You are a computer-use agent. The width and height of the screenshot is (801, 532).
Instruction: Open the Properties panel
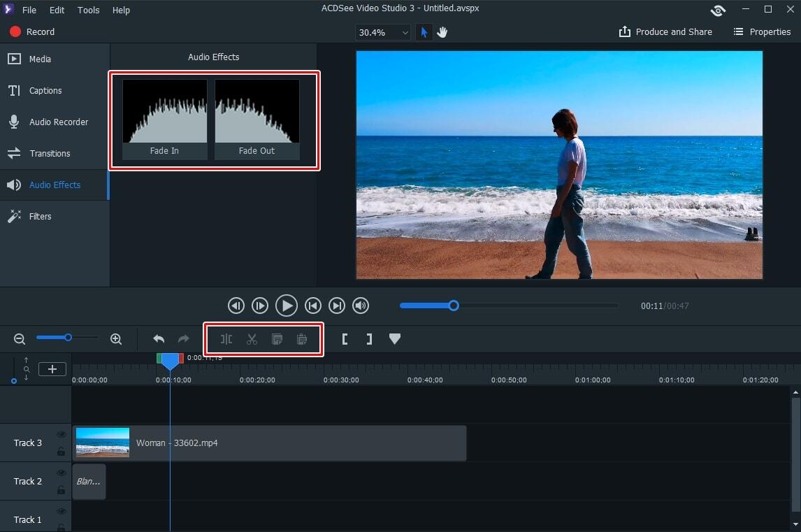[x=761, y=31]
